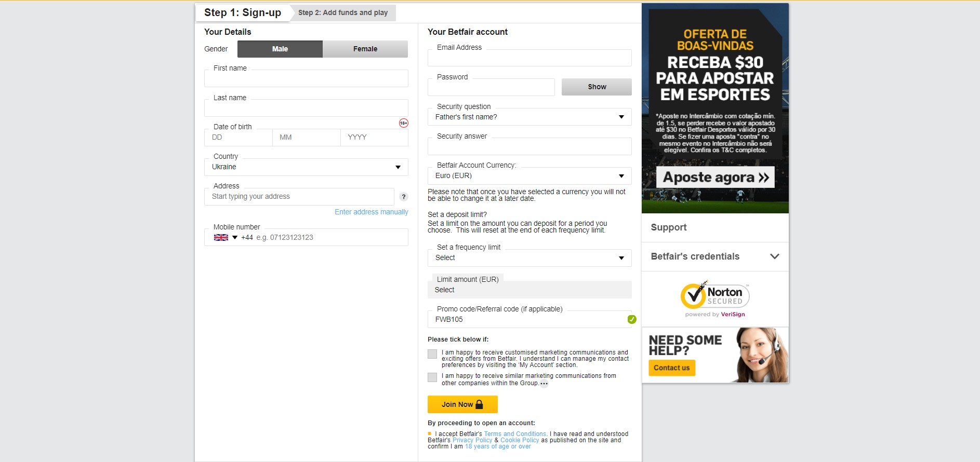Click the green promo code validation checkmark

[x=632, y=319]
